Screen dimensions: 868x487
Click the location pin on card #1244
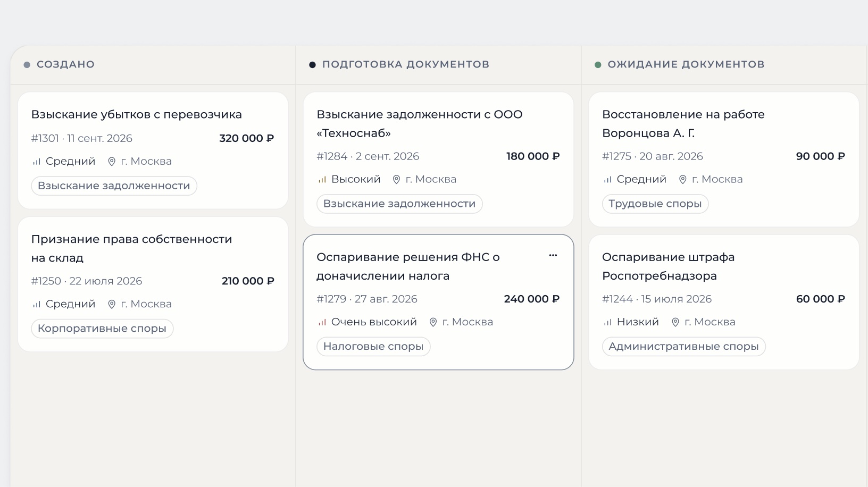pos(675,322)
